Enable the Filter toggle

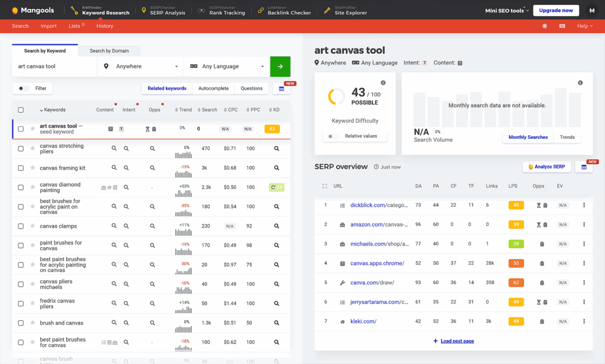point(24,89)
